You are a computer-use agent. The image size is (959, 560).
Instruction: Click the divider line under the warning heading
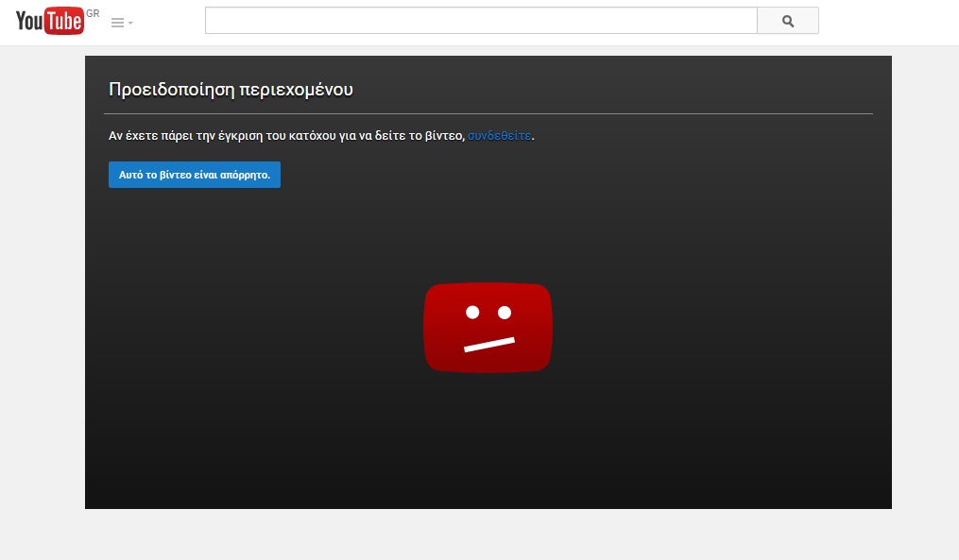(x=488, y=113)
